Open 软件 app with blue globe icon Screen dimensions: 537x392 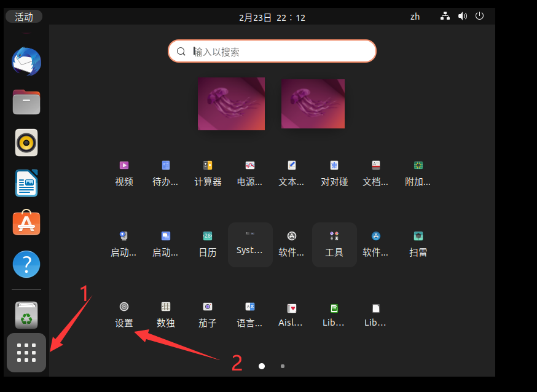[x=375, y=245]
